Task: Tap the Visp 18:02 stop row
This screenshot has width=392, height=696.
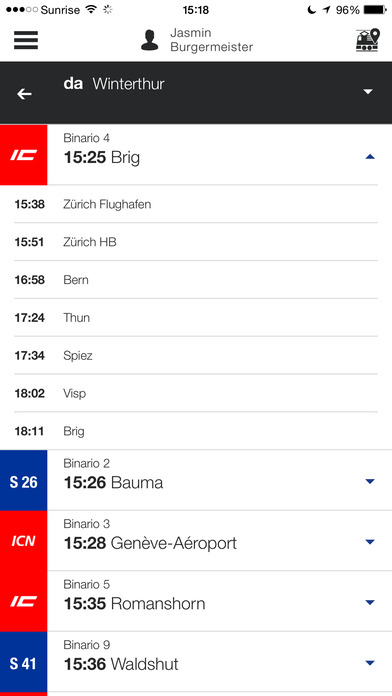Action: [196, 393]
